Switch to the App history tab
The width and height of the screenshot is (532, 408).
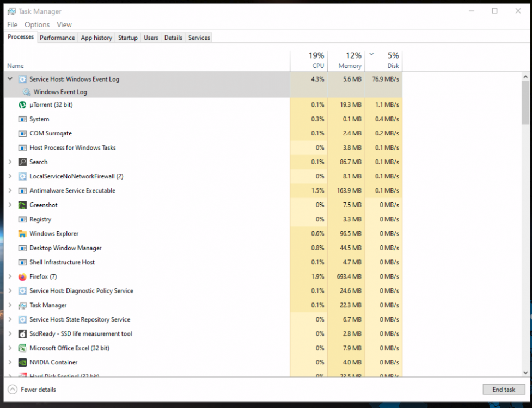pyautogui.click(x=96, y=38)
